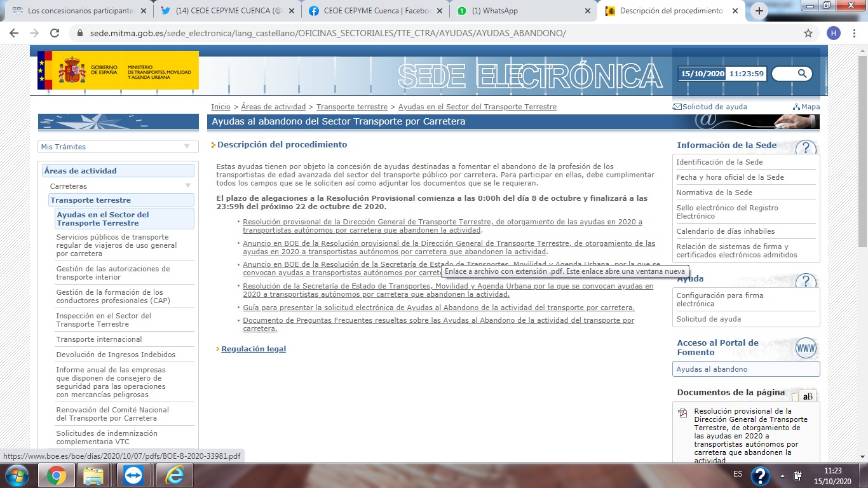Select the Descripción del procedimiento tab
This screenshot has height=488, width=868.
coord(671,11)
